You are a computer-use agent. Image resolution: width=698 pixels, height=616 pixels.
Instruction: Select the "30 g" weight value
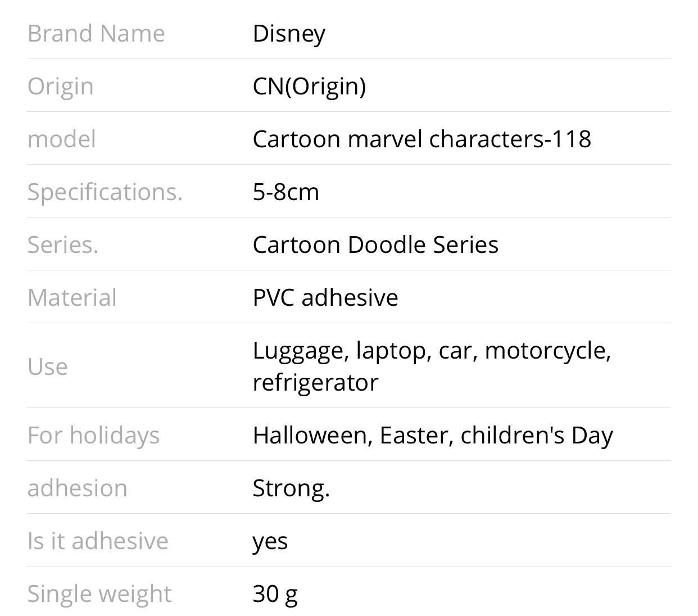point(275,594)
